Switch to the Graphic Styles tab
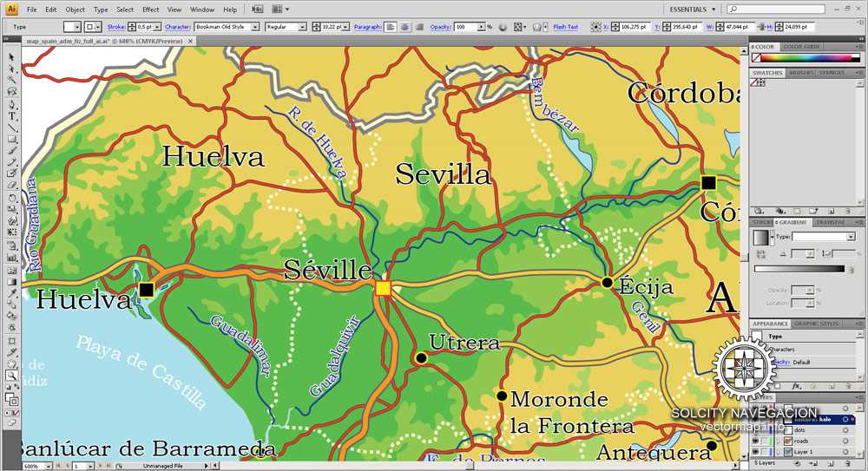Image resolution: width=868 pixels, height=471 pixels. point(816,324)
